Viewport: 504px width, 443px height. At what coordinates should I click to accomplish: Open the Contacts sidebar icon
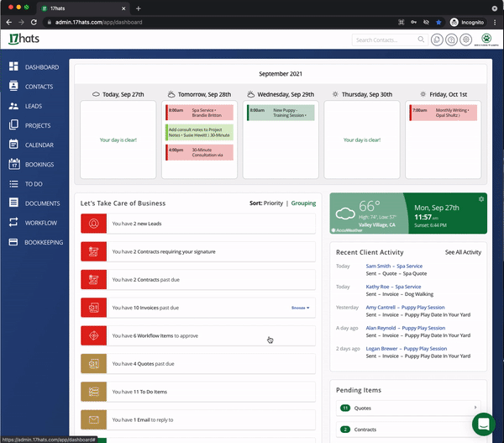click(13, 87)
